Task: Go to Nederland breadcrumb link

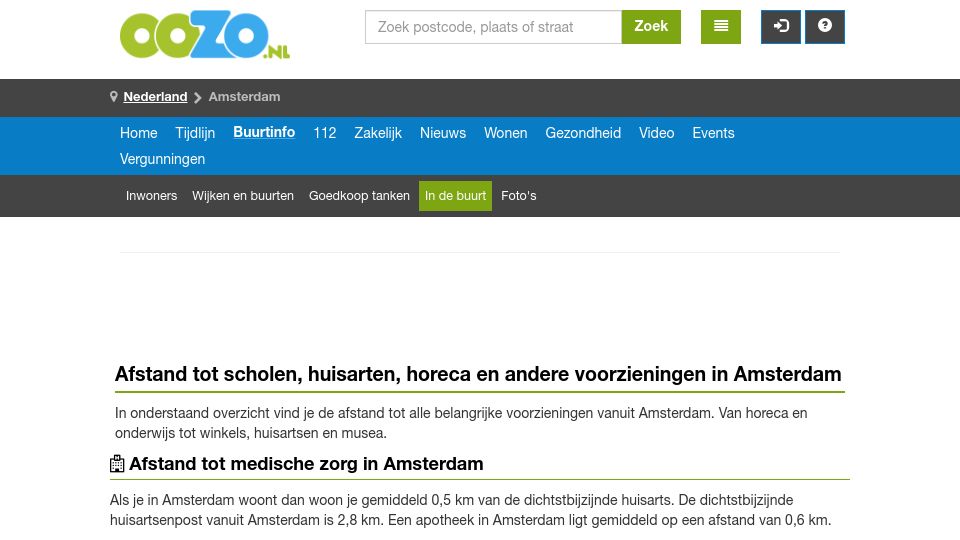Action: 155,97
